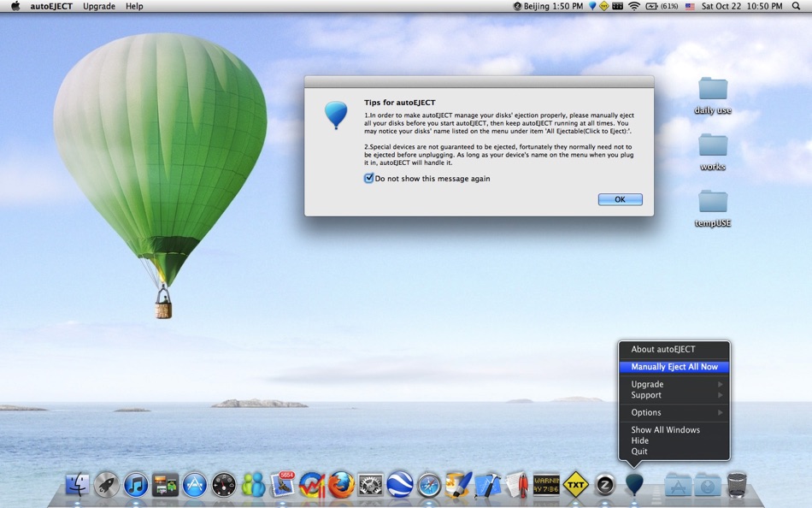Open the document-with-rocket app in dock

[517, 485]
